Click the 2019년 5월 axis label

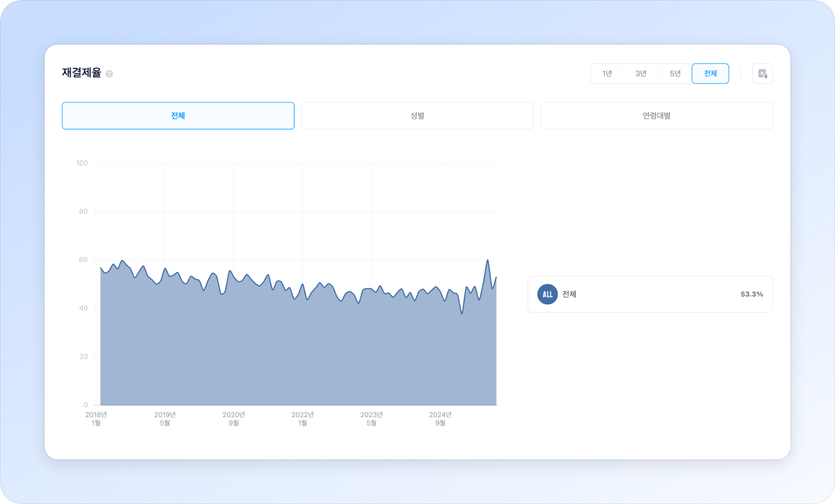[x=165, y=419]
